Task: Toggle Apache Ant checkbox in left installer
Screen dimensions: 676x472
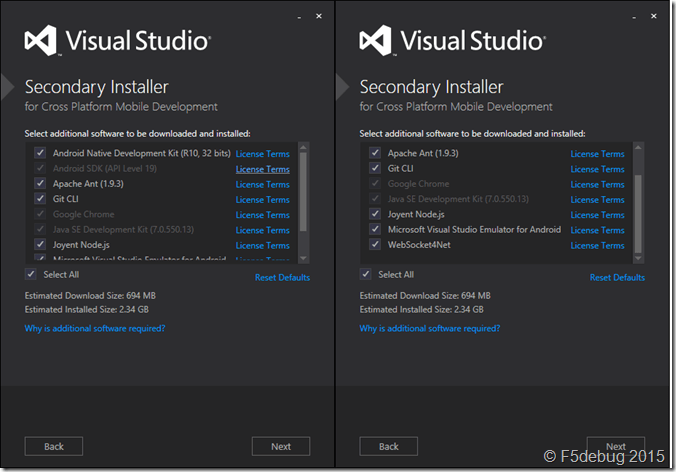Action: tap(40, 183)
